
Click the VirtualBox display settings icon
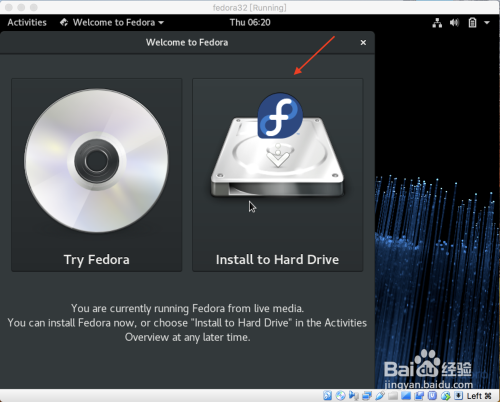(x=406, y=395)
